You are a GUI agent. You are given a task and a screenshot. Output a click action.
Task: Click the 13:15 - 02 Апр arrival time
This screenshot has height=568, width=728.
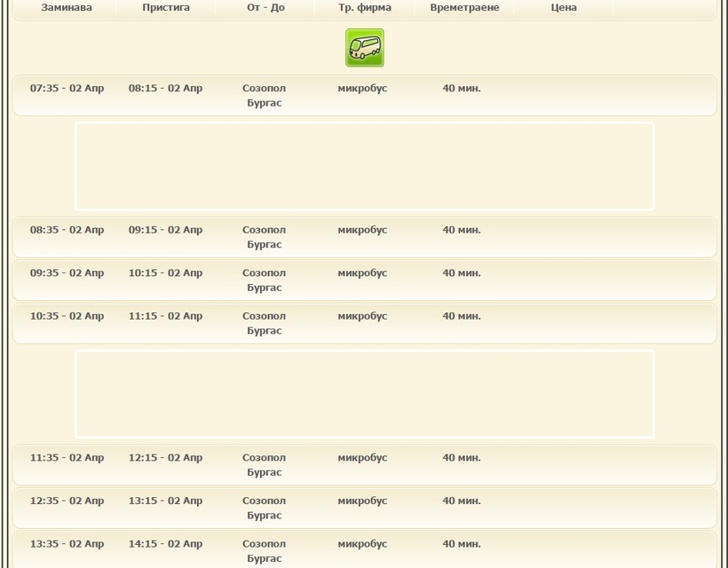[165, 501]
